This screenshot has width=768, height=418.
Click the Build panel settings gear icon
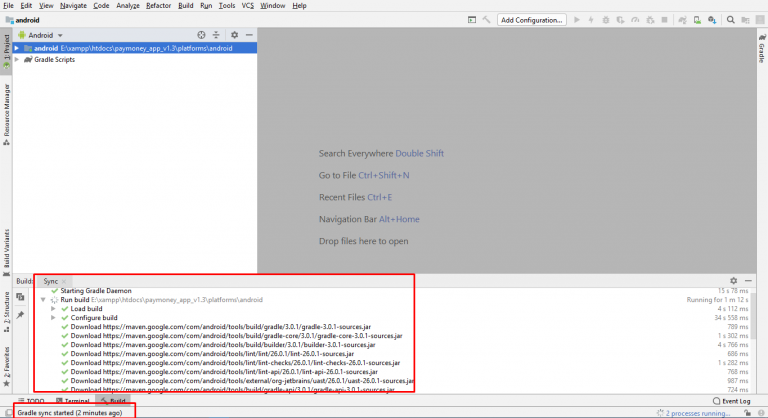[734, 281]
